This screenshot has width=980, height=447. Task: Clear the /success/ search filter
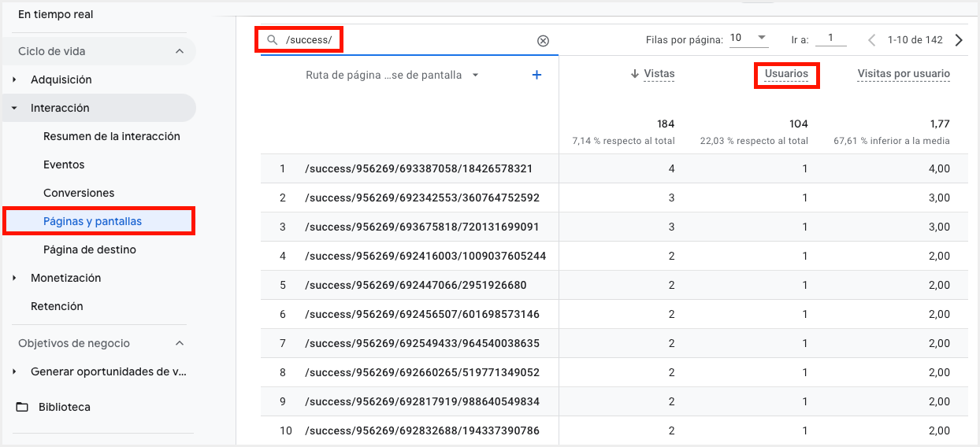pyautogui.click(x=543, y=41)
